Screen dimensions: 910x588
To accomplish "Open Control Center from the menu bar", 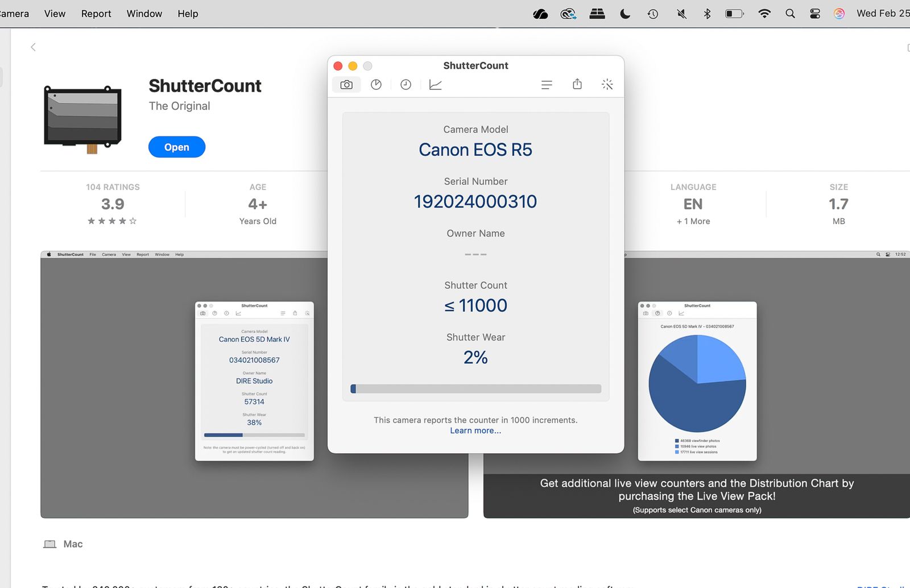I will 815,14.
